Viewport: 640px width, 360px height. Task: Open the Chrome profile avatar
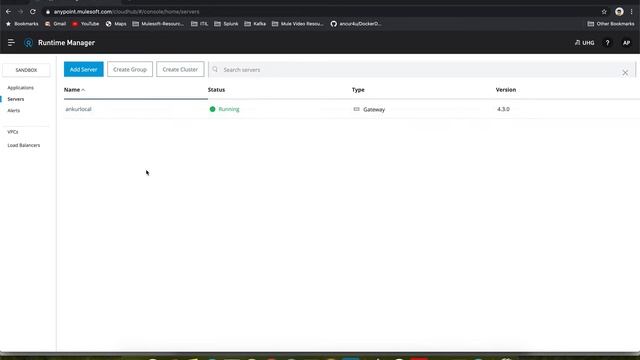pyautogui.click(x=619, y=11)
